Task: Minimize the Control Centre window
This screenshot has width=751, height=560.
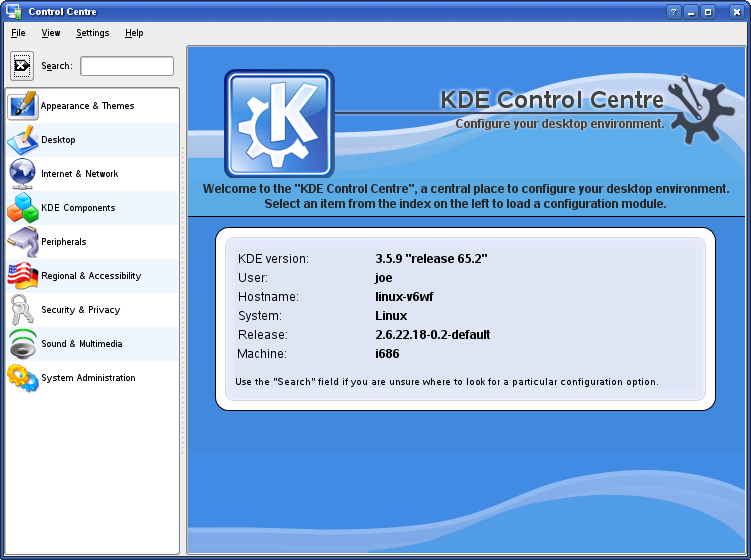Action: click(x=691, y=12)
